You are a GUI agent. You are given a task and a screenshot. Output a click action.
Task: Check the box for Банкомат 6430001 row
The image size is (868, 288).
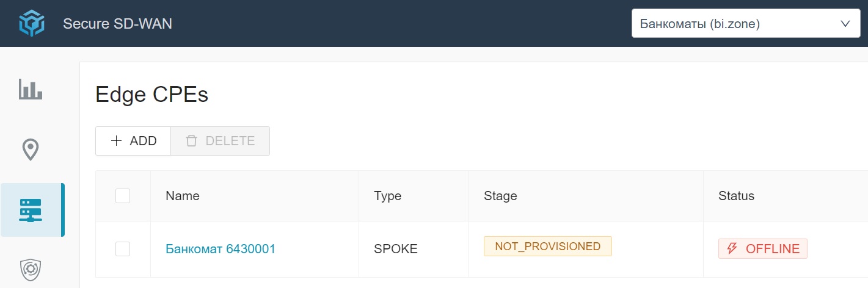click(123, 248)
